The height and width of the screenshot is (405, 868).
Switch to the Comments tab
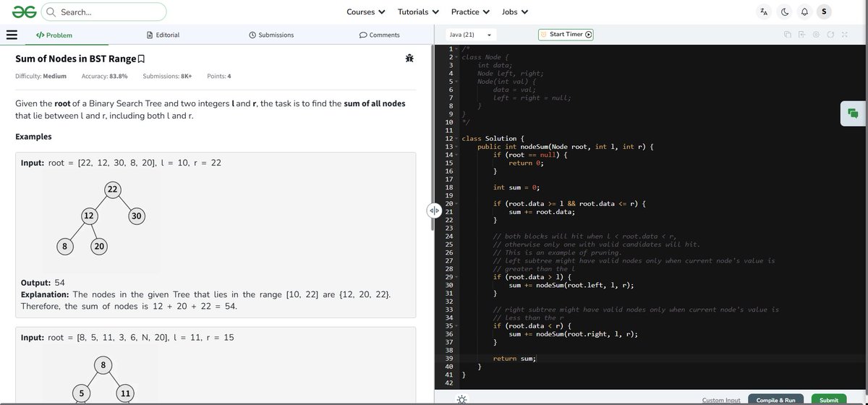380,35
